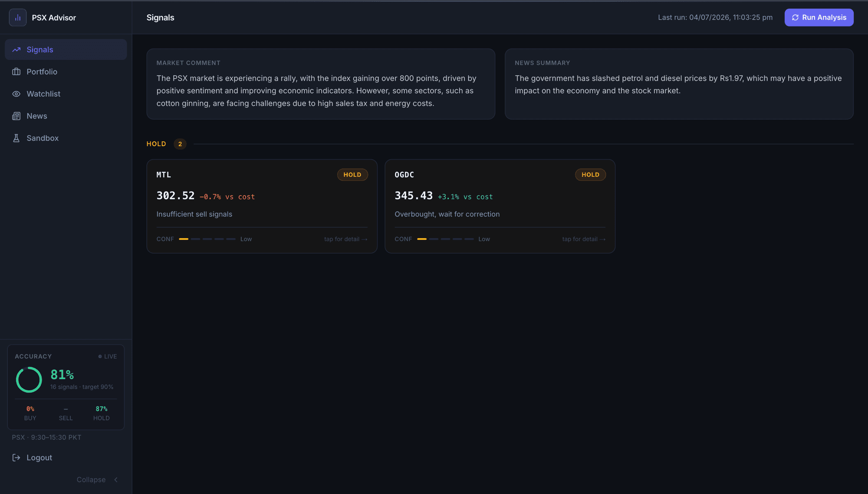Click the HOLD section heading

[x=156, y=144]
